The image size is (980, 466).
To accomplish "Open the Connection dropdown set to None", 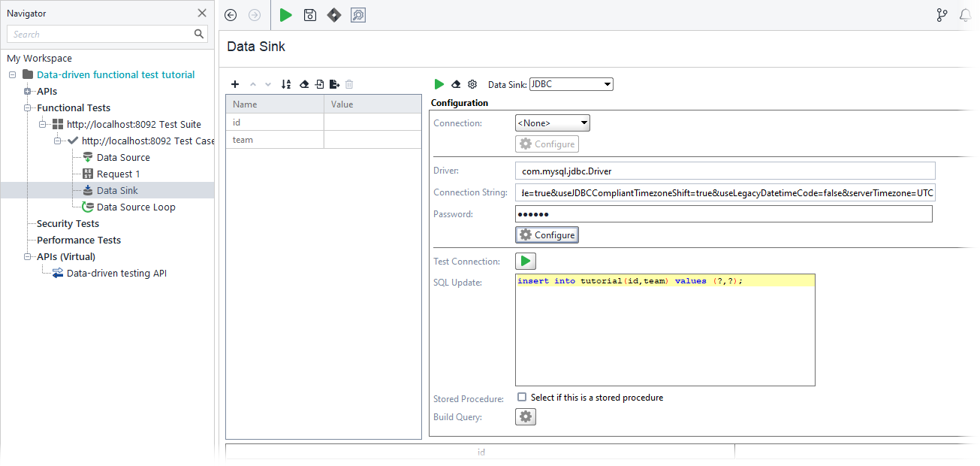I will coord(552,123).
